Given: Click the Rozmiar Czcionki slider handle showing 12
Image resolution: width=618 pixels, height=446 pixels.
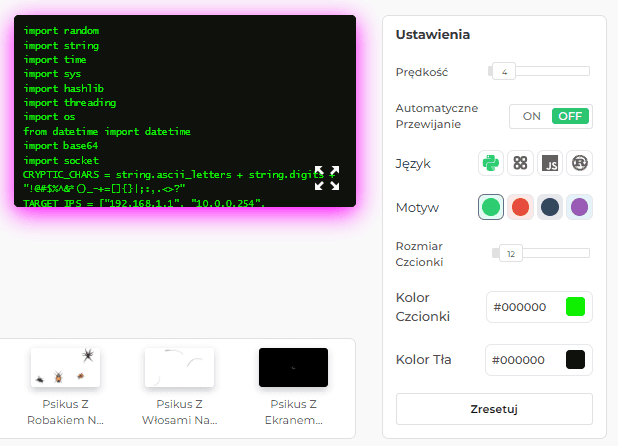Looking at the screenshot, I should pyautogui.click(x=511, y=254).
